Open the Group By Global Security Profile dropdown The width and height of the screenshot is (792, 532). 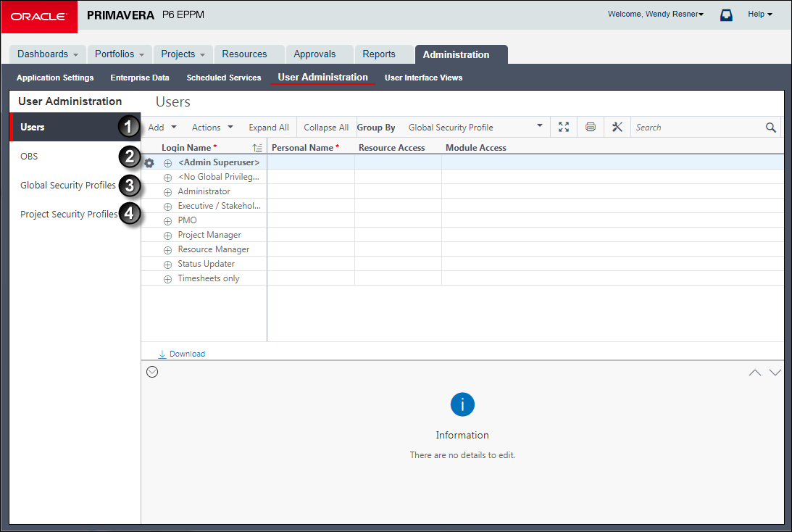[475, 128]
